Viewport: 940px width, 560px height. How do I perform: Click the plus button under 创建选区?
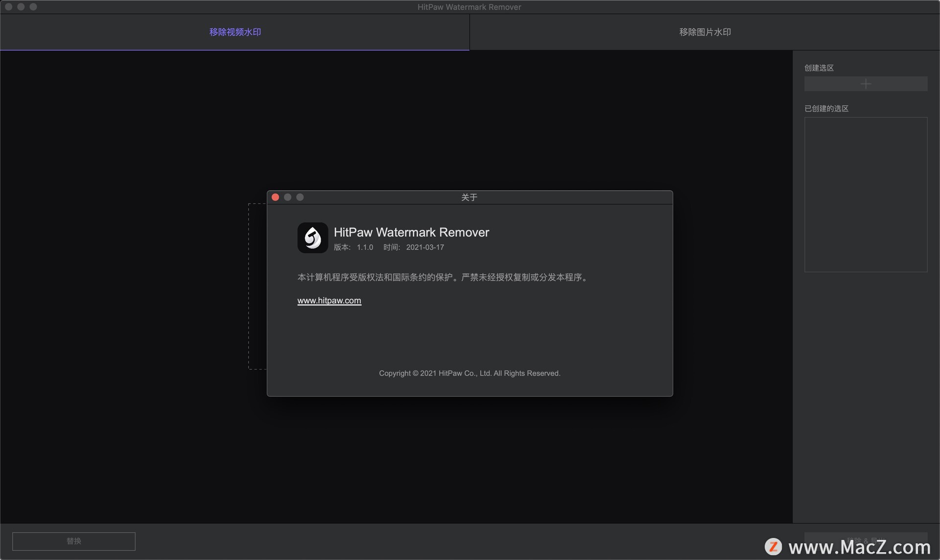(x=866, y=84)
